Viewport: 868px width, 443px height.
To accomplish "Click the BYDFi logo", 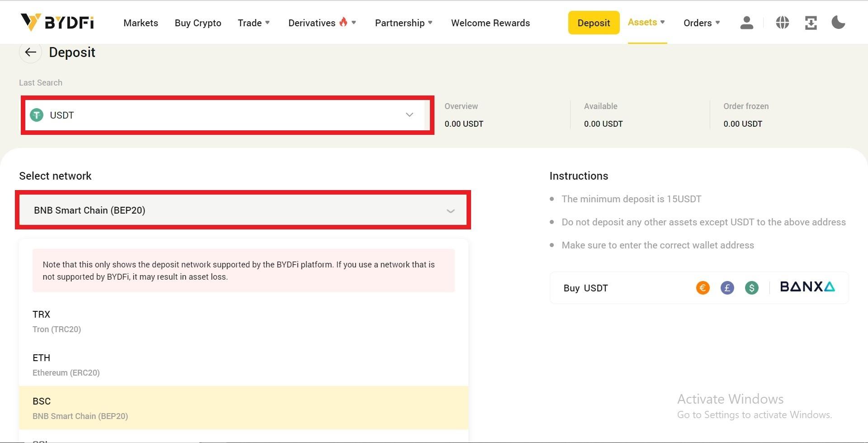I will pyautogui.click(x=57, y=22).
